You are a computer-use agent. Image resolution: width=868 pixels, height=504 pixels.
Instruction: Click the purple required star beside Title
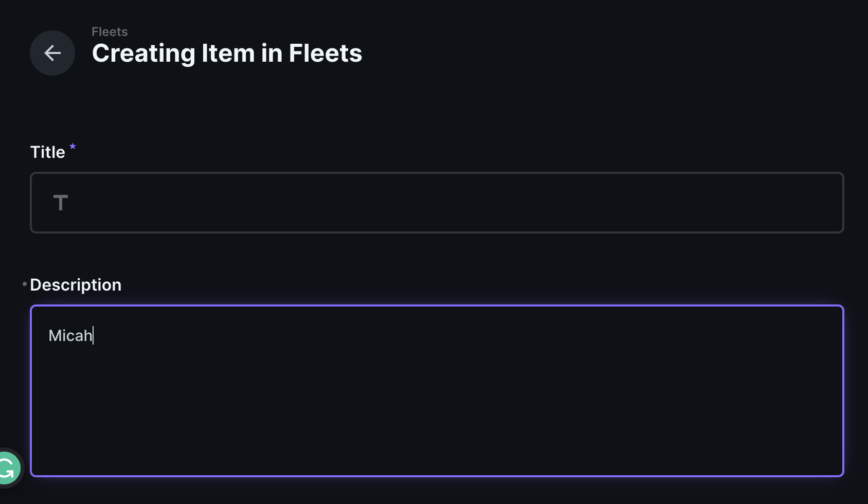[73, 147]
